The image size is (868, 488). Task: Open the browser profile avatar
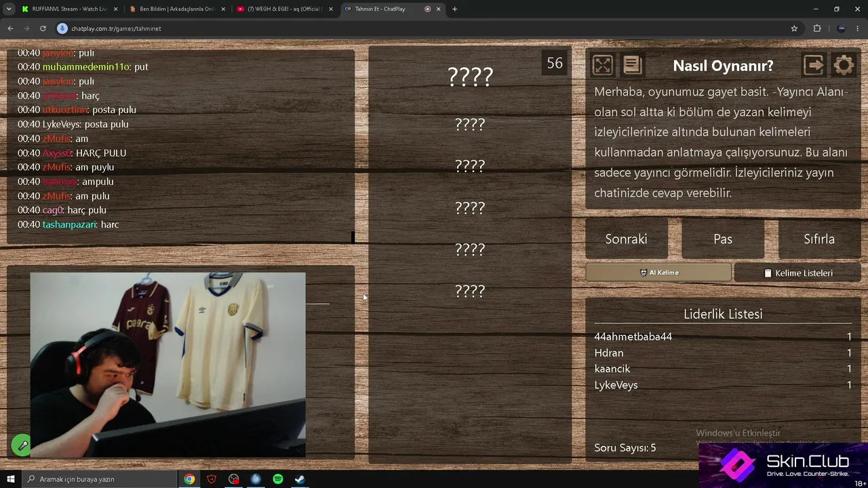(x=841, y=28)
